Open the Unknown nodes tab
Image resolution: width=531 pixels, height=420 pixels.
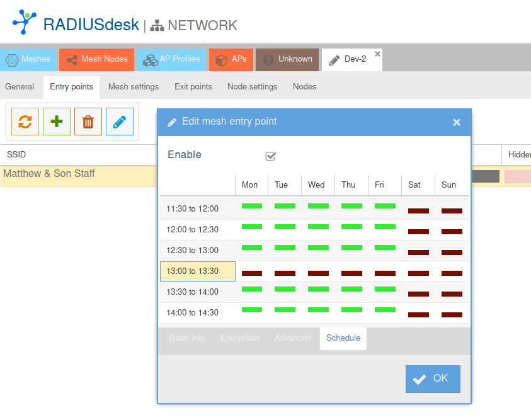tap(287, 59)
